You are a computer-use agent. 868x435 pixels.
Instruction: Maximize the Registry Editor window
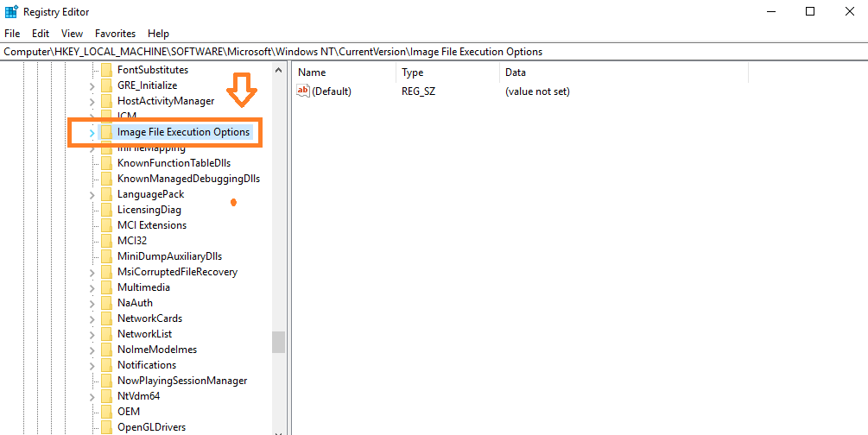(810, 11)
